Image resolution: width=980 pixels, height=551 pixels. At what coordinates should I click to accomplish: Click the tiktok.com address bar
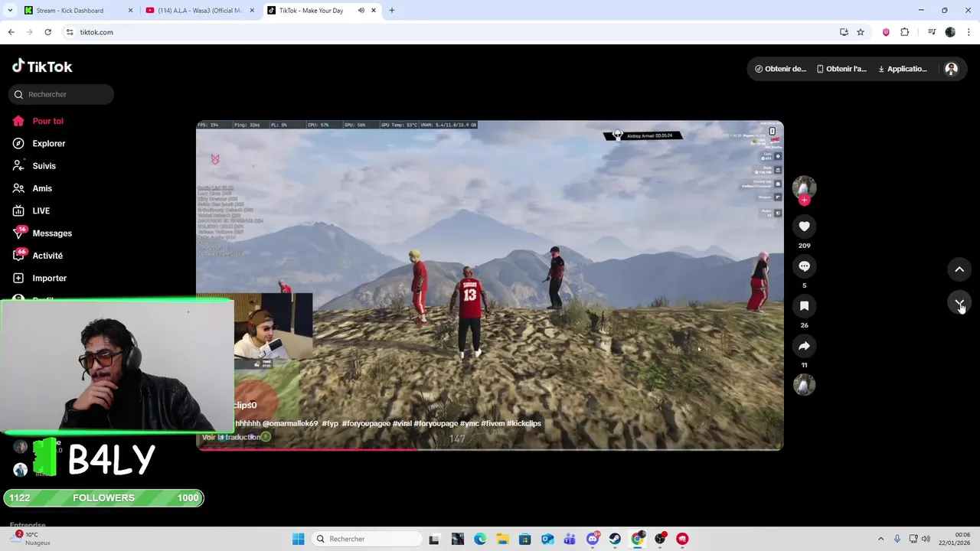point(452,32)
